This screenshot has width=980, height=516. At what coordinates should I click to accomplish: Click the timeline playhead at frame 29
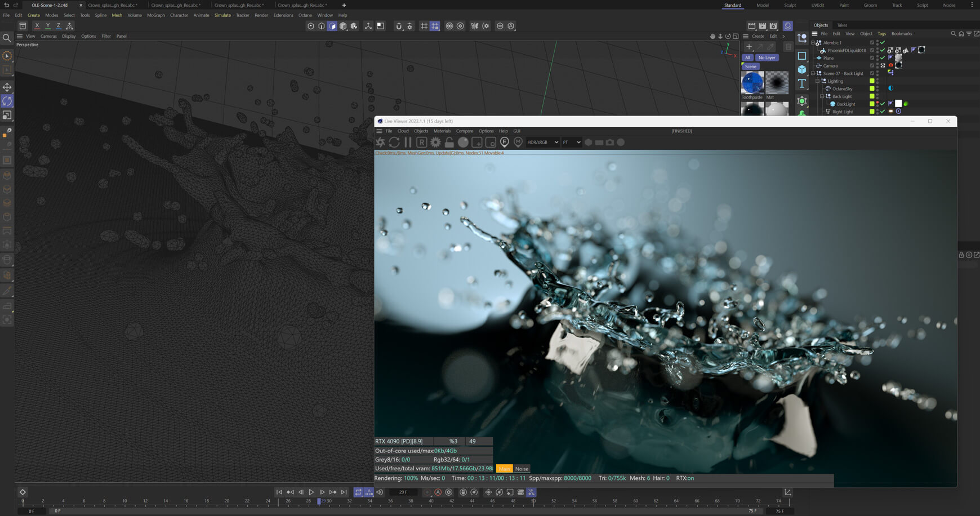point(319,501)
